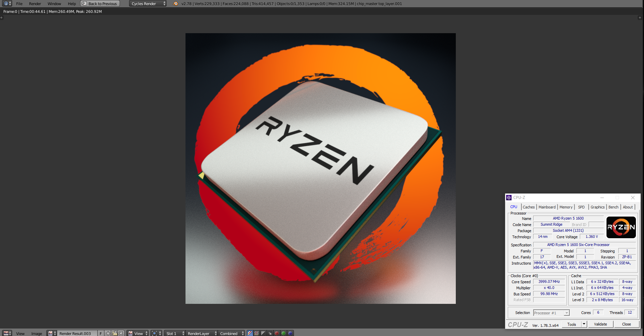Unlink Render Result.003 with the X icon
644x336 pixels.
tap(121, 333)
